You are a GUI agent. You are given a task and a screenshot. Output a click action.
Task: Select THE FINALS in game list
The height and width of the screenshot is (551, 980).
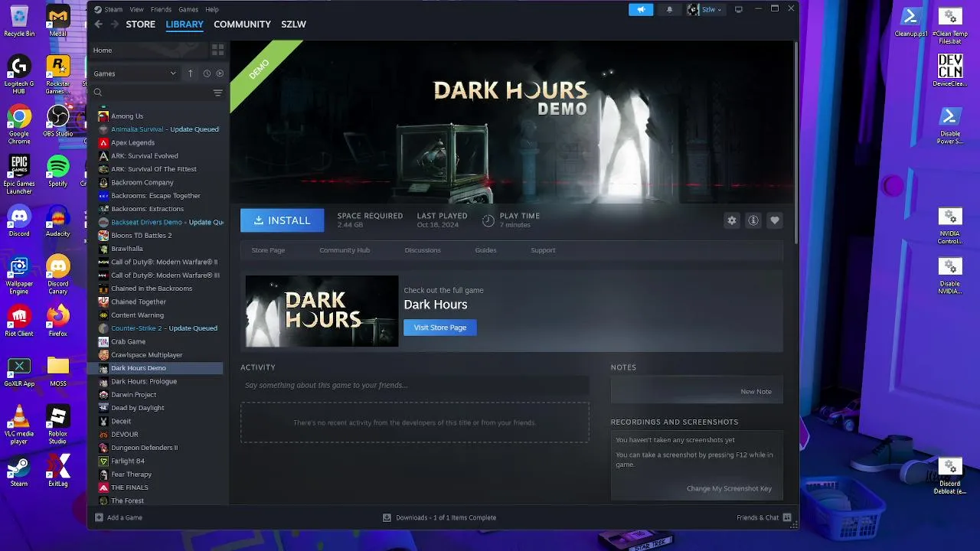[129, 487]
